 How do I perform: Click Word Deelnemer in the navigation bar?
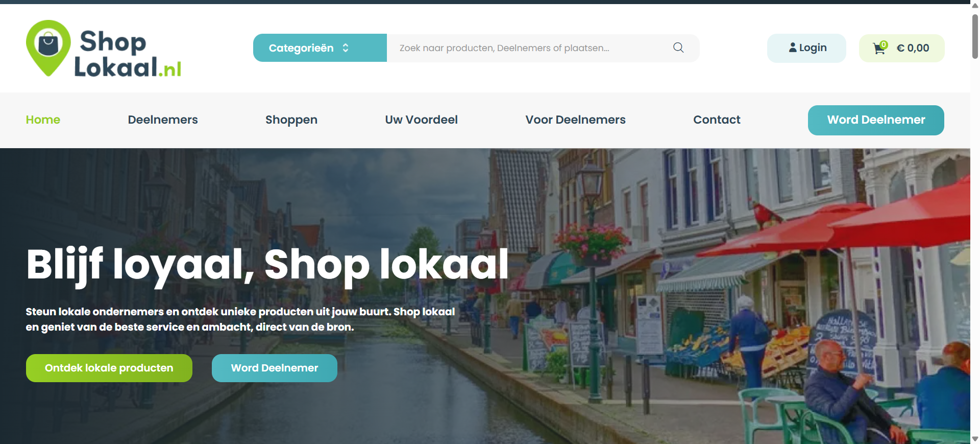click(x=876, y=120)
